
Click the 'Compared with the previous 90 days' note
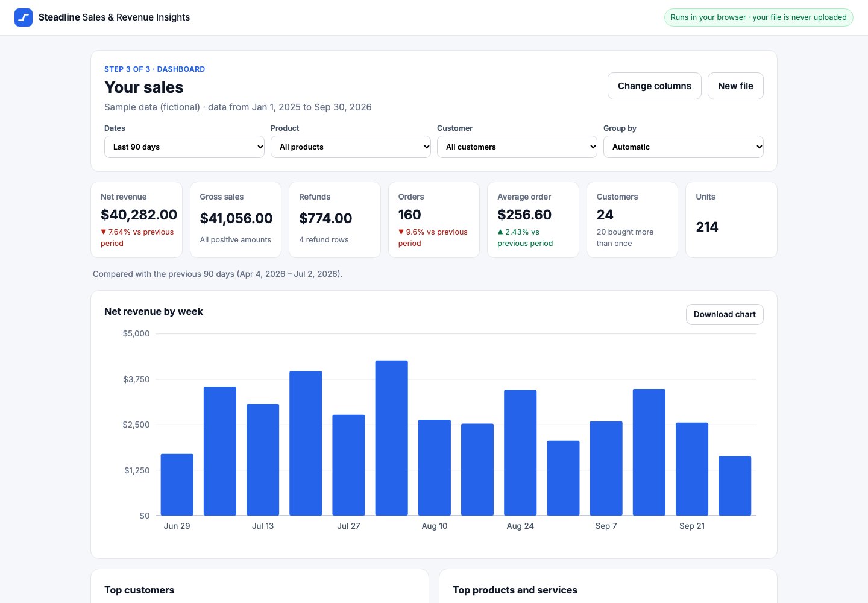click(x=218, y=274)
